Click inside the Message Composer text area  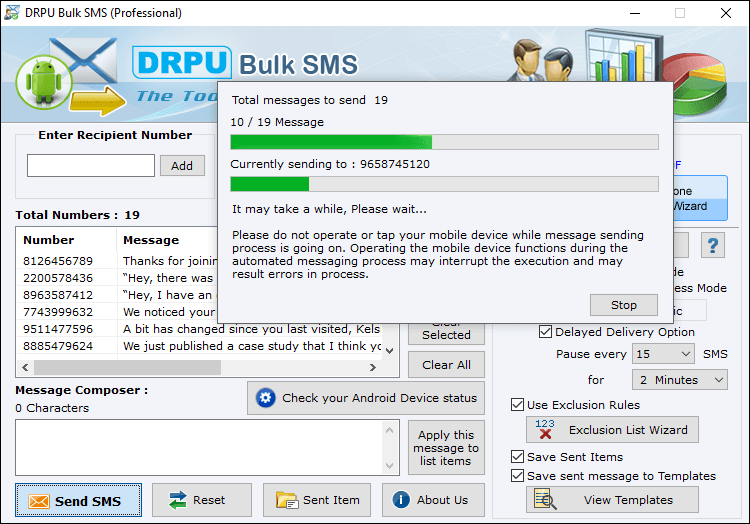coord(201,448)
